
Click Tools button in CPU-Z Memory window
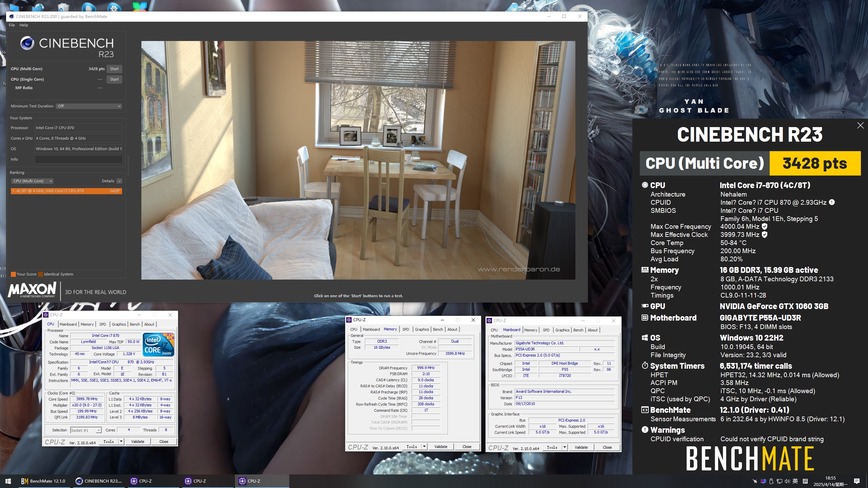[412, 447]
